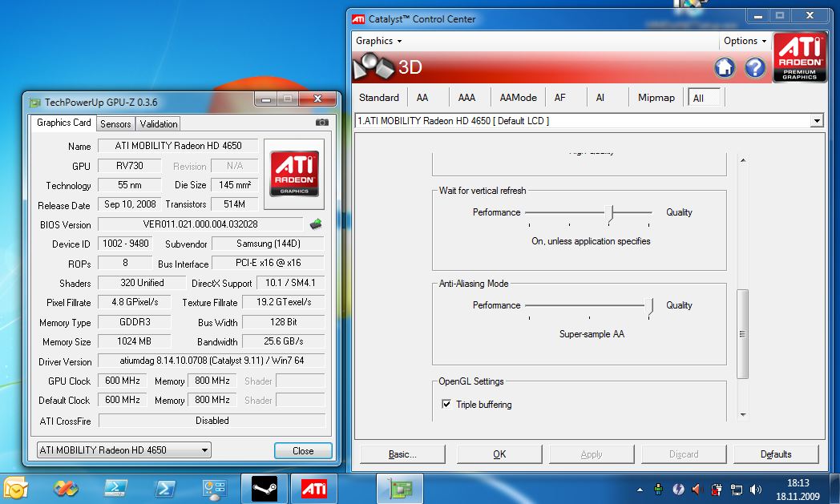
Task: Click the taskbar clock showing 18:13
Action: tap(798, 490)
